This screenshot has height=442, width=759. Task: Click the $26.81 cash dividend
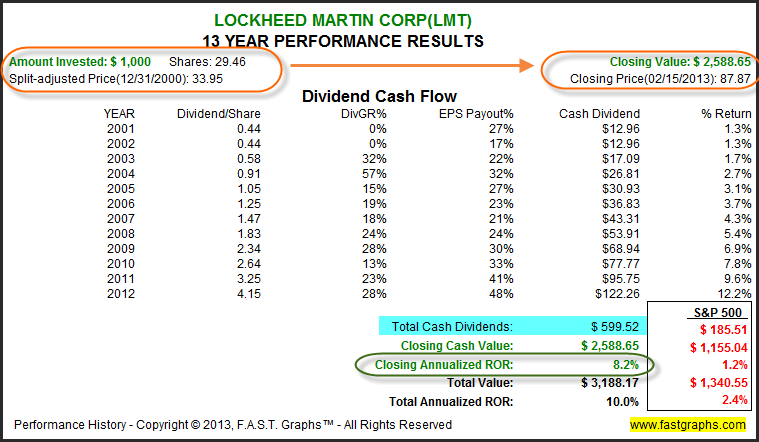pos(621,174)
